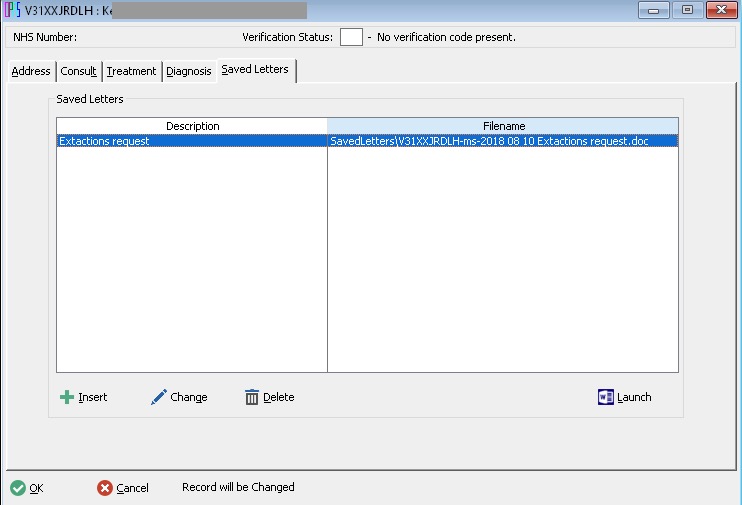Go to the Treatment tab
The height and width of the screenshot is (505, 742).
(132, 71)
